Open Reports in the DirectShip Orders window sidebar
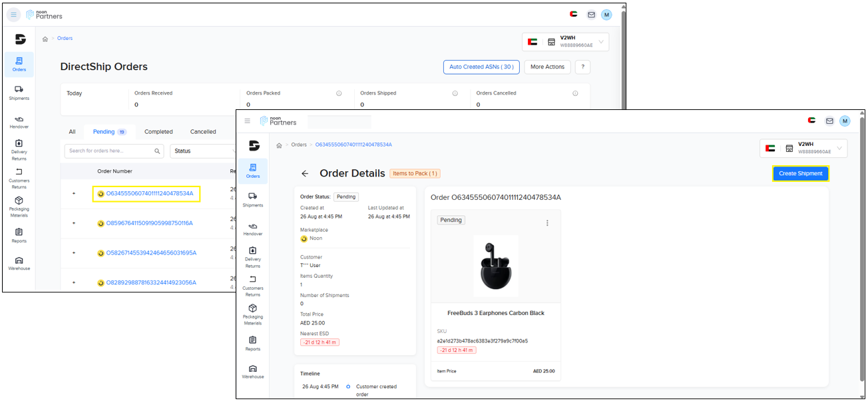The image size is (868, 401). click(x=19, y=236)
